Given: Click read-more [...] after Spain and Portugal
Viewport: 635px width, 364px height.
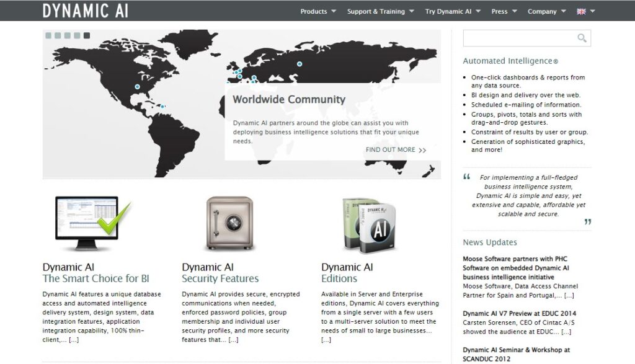Looking at the screenshot, I should point(569,295).
